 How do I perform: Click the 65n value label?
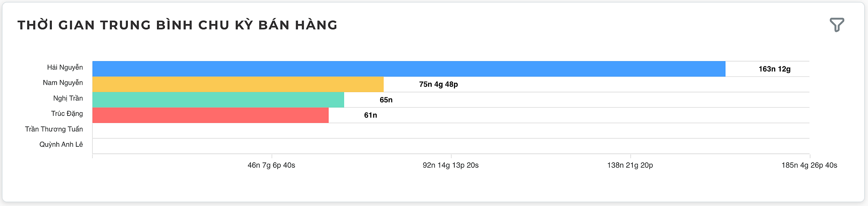click(x=386, y=100)
